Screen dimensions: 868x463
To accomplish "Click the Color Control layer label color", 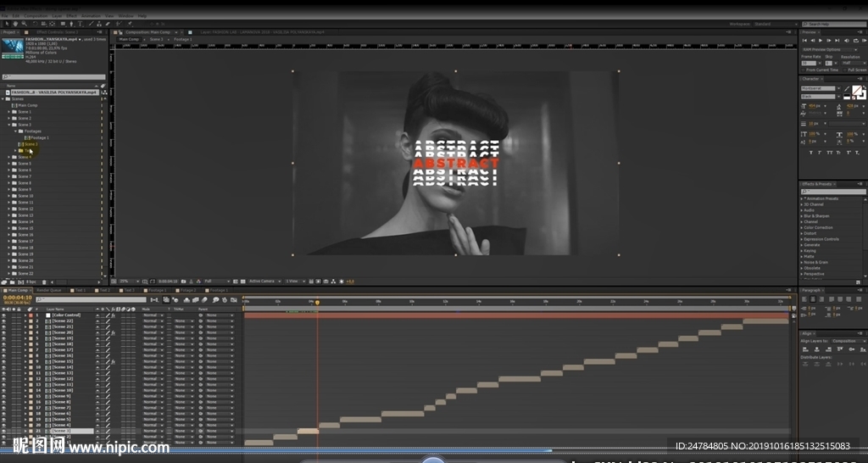I will (x=31, y=315).
